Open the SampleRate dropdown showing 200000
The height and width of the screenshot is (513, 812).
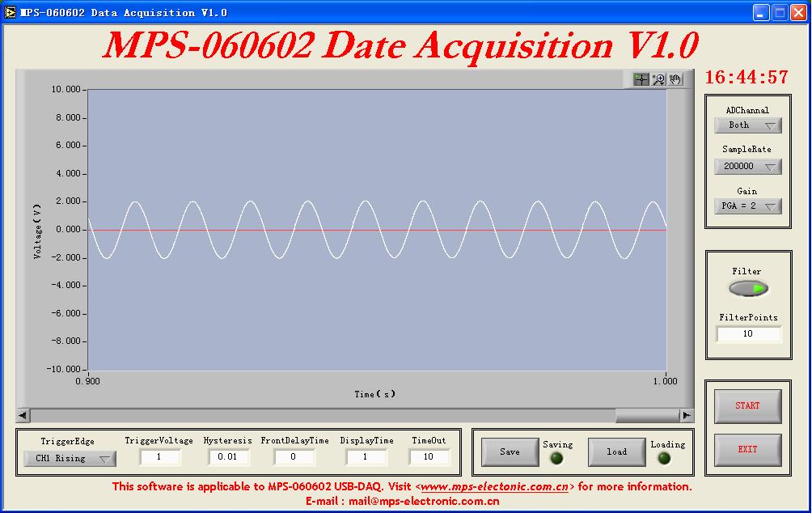coord(748,167)
